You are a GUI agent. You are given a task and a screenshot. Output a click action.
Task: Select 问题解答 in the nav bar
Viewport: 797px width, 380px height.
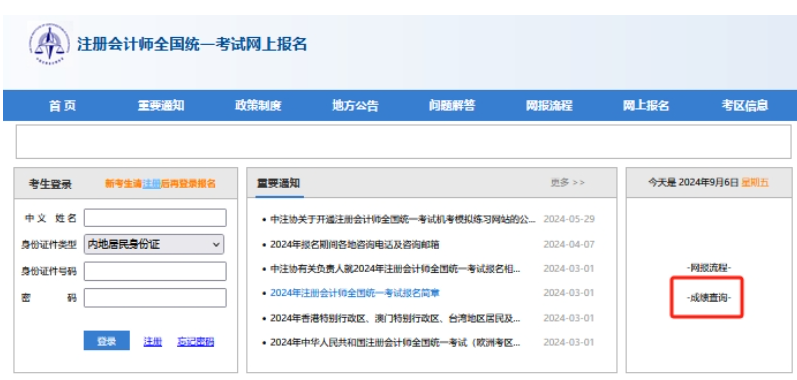coord(452,106)
